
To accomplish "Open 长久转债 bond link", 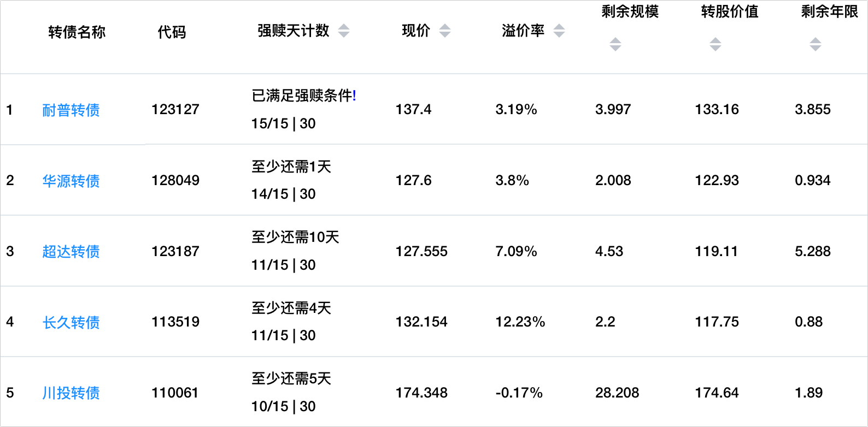I will click(x=71, y=323).
